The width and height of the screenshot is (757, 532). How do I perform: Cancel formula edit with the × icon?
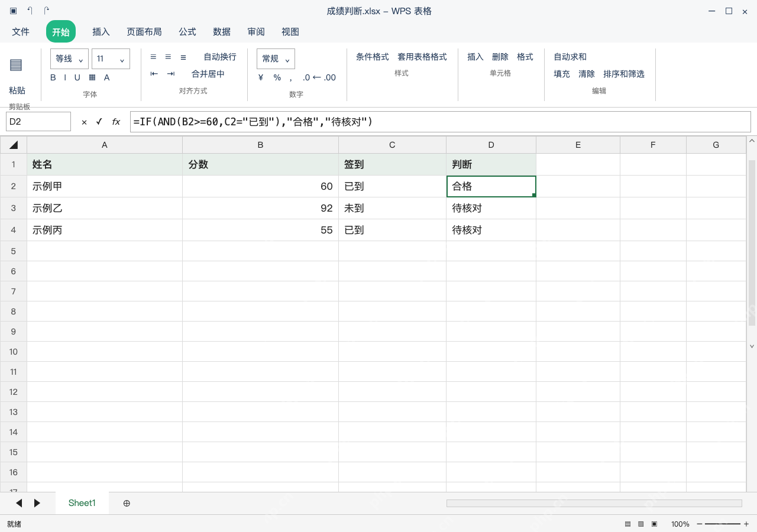tap(84, 122)
